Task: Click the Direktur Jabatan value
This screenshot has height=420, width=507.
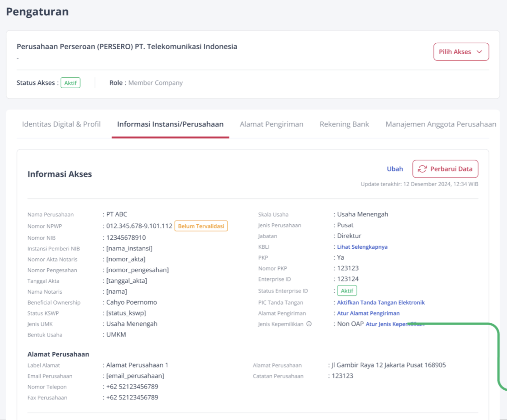Action: click(349, 236)
